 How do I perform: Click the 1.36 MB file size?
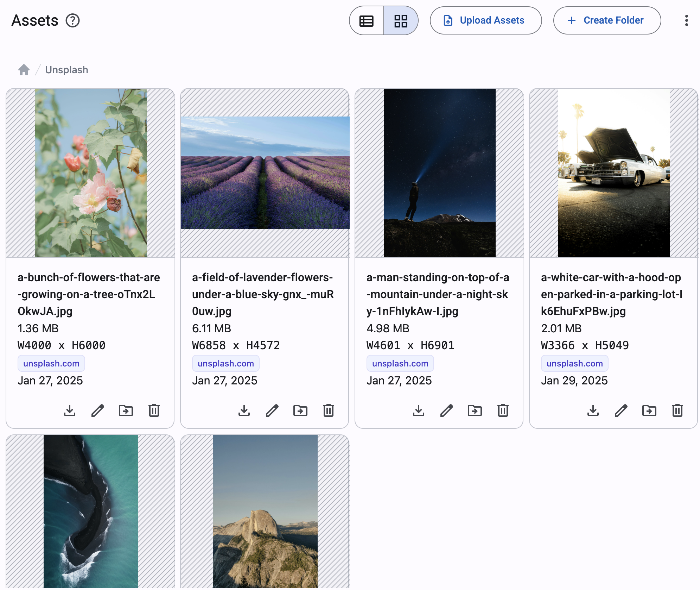[38, 328]
